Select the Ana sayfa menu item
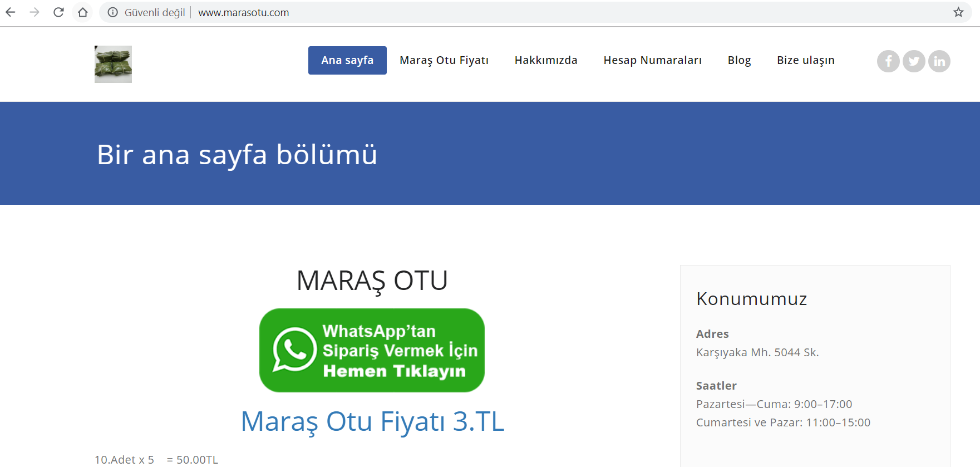This screenshot has height=467, width=980. point(347,60)
